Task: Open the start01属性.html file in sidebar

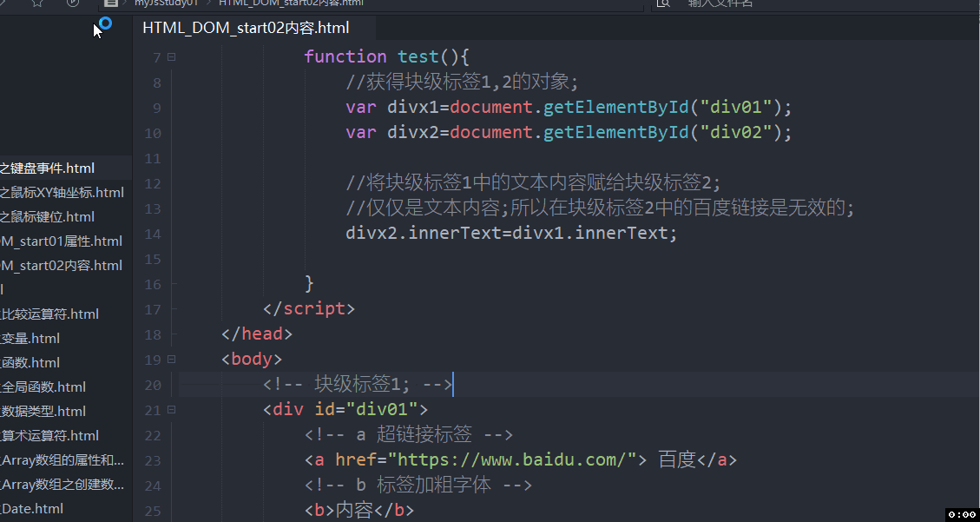Action: (62, 241)
